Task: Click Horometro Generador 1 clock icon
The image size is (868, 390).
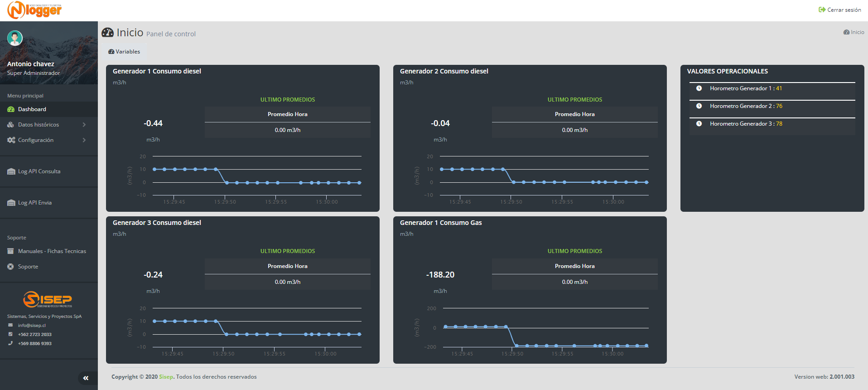Action: (x=699, y=88)
